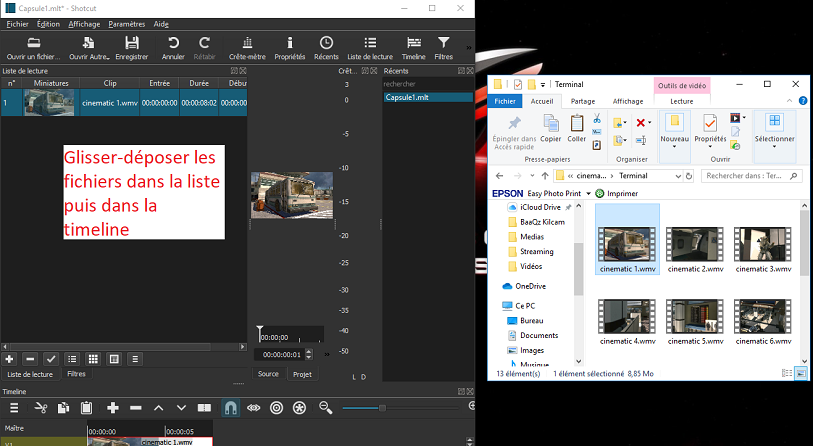Copy clip using timeline copy icon
Viewport: 813px width, 446px height.
coord(63,408)
